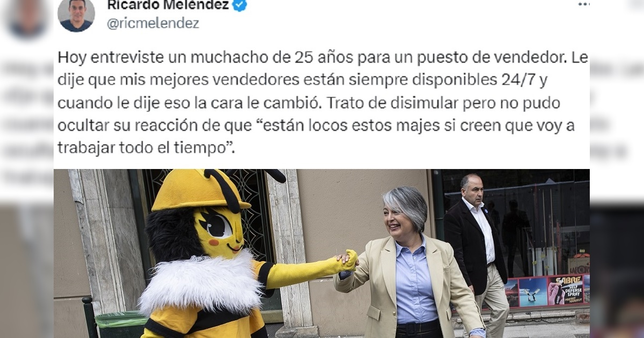Click the tweet text starting 'Hoy entreviste'
The width and height of the screenshot is (644, 338).
[323, 102]
